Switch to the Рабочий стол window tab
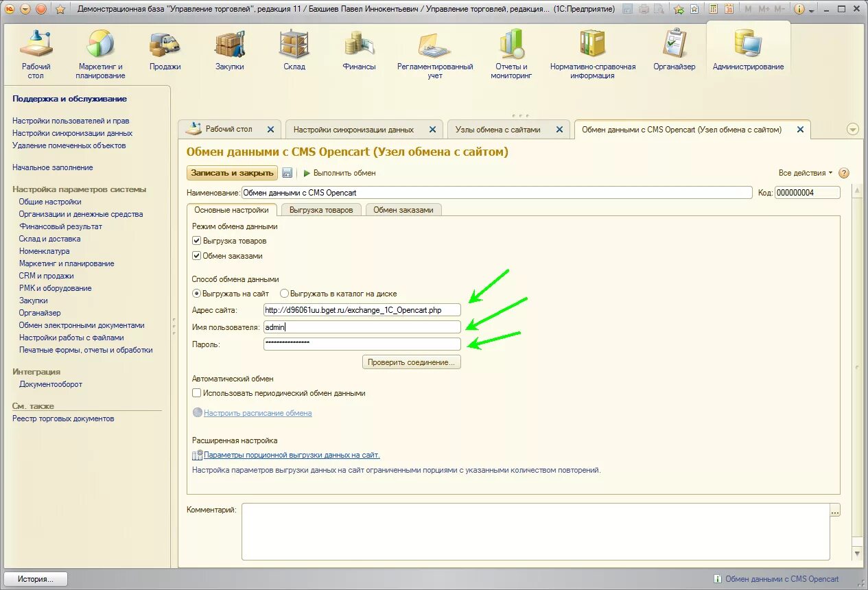 (x=229, y=129)
